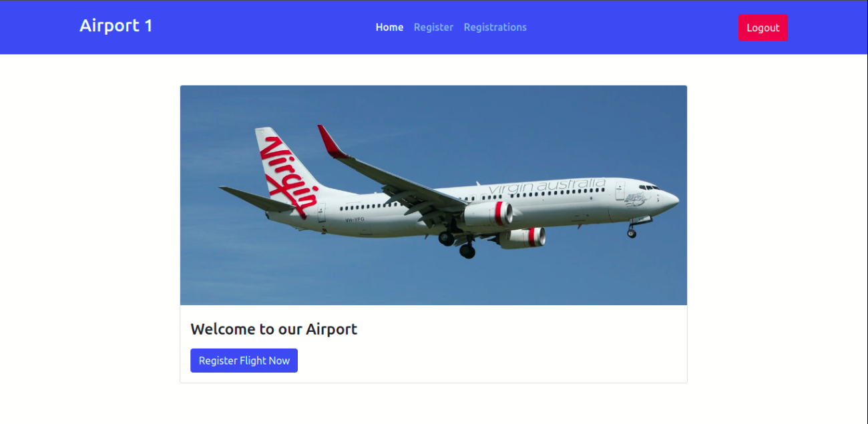Click the virgin australia text on the fuselage
Image resolution: width=868 pixels, height=424 pixels.
pyautogui.click(x=547, y=187)
